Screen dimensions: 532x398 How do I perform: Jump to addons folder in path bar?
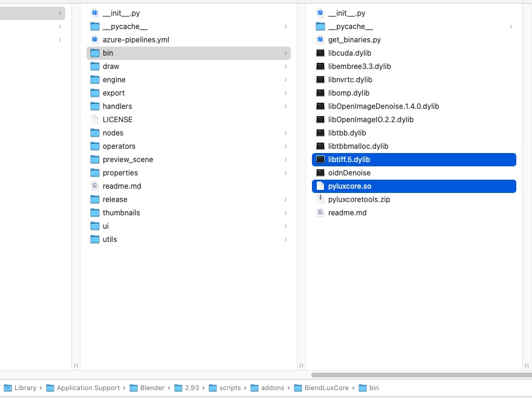tap(273, 388)
